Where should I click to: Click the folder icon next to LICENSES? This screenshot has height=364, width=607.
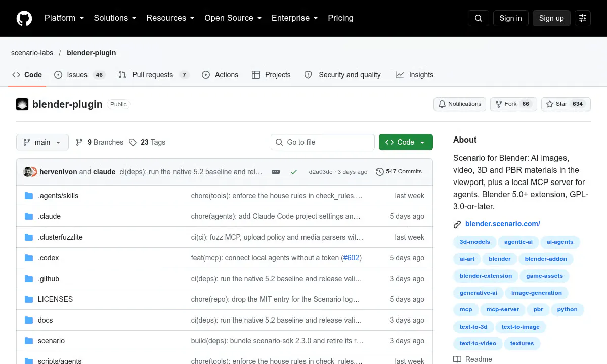pyautogui.click(x=29, y=299)
